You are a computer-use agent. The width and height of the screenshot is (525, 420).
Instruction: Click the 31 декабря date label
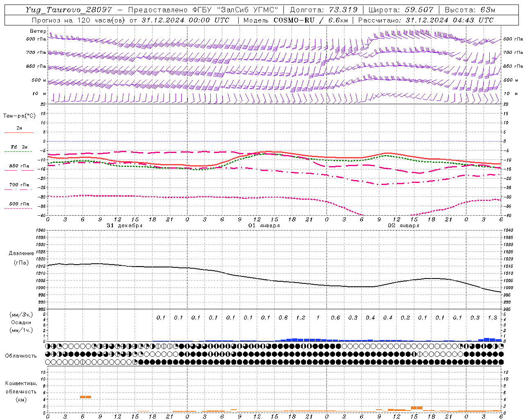(x=125, y=226)
